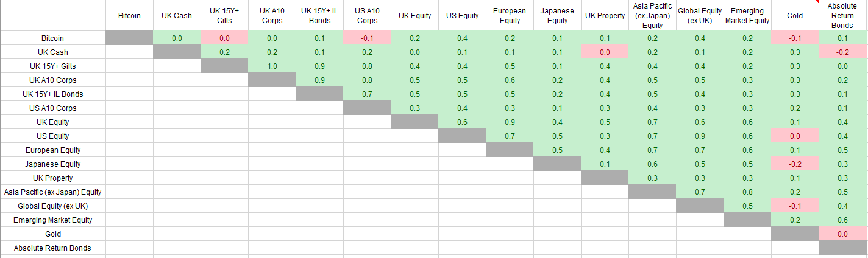The height and width of the screenshot is (258, 868).
Task: Select the grey diagonal cell in UK Property row
Action: (605, 178)
